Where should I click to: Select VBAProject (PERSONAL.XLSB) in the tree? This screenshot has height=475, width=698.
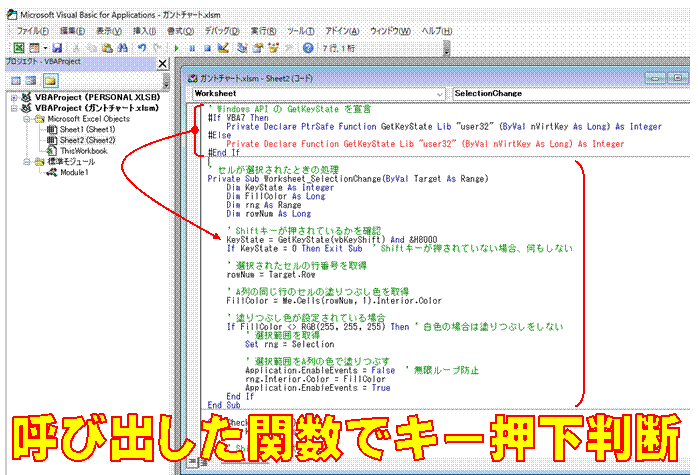tap(97, 97)
